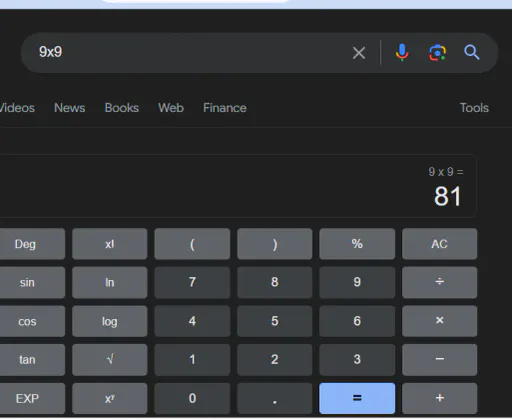Click the number 3 key
The height and width of the screenshot is (419, 512).
tap(357, 360)
